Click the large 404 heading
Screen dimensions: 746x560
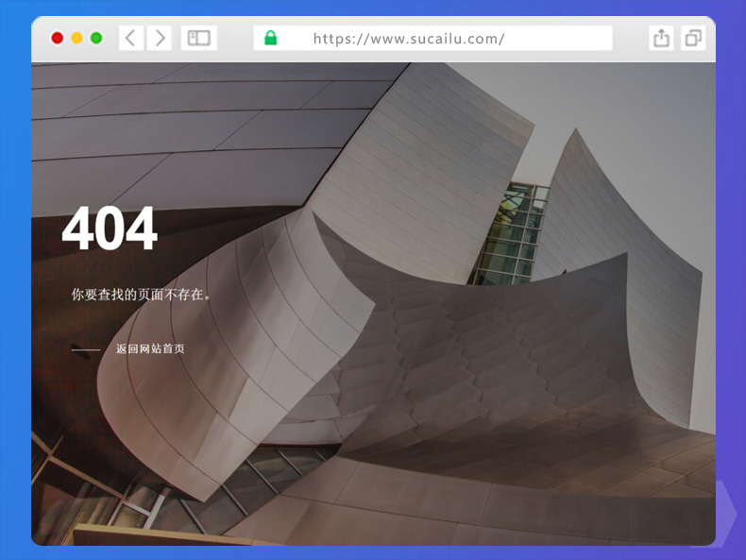[110, 229]
